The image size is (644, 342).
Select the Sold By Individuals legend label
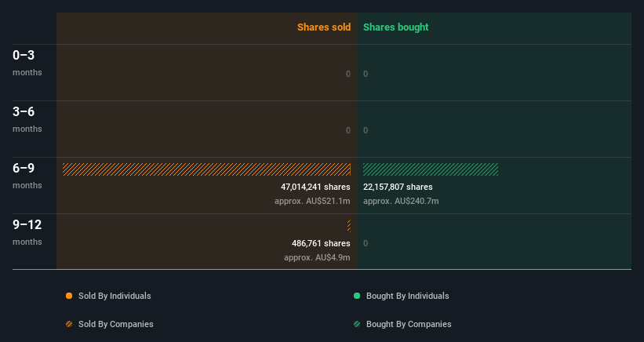115,296
